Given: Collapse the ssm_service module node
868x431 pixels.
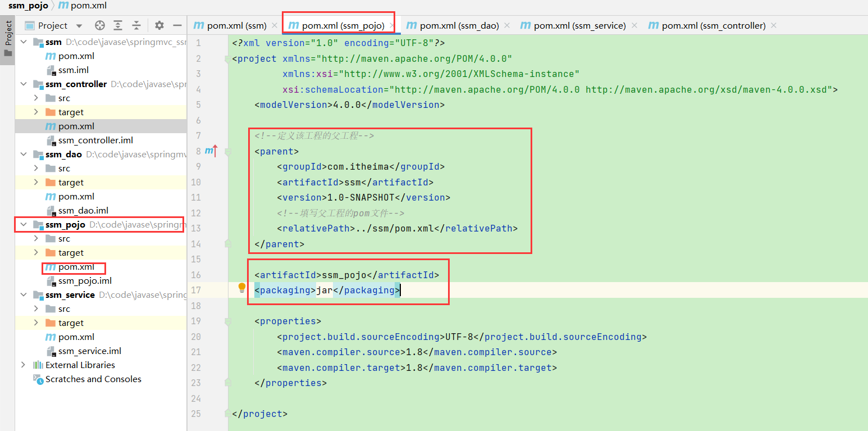Looking at the screenshot, I should (23, 295).
